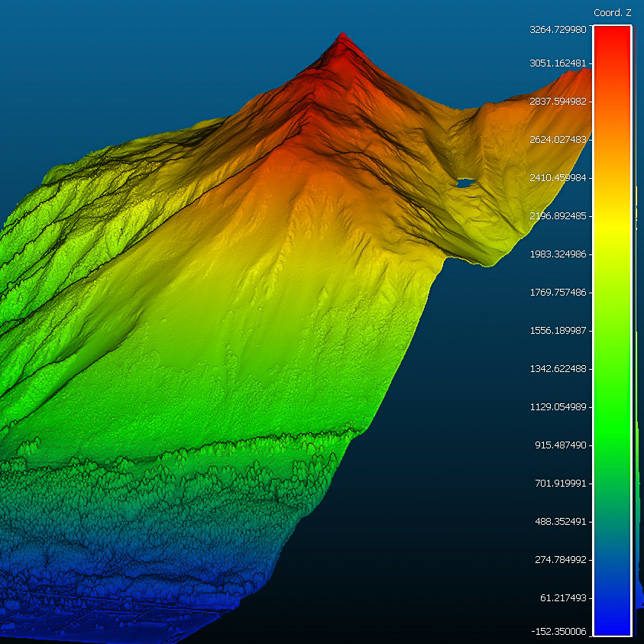The image size is (644, 644).
Task: Click the 488.352491 scale label
Action: [x=558, y=522]
